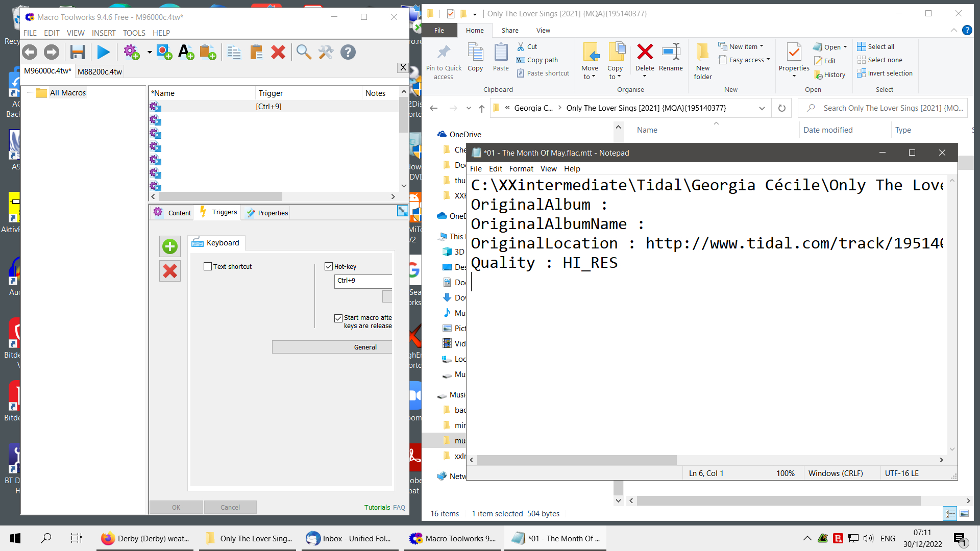
Task: Open the INSERT menu in Macro Toolworks
Action: (104, 33)
